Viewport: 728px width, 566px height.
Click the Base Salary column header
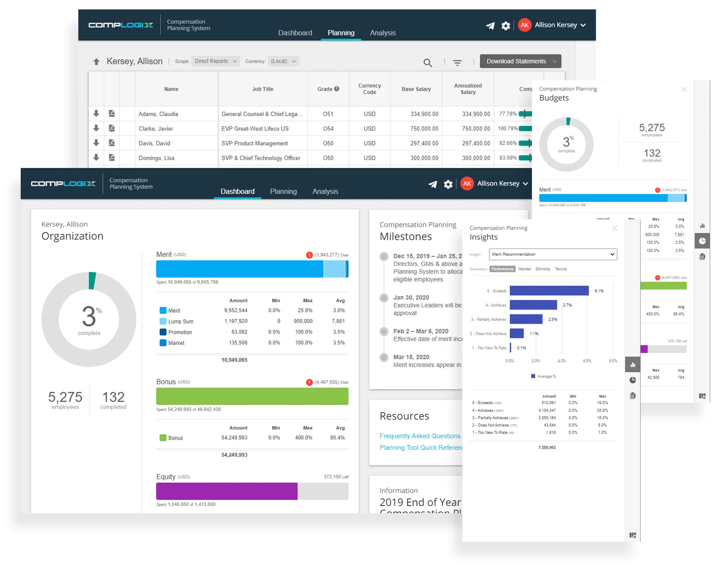click(416, 89)
